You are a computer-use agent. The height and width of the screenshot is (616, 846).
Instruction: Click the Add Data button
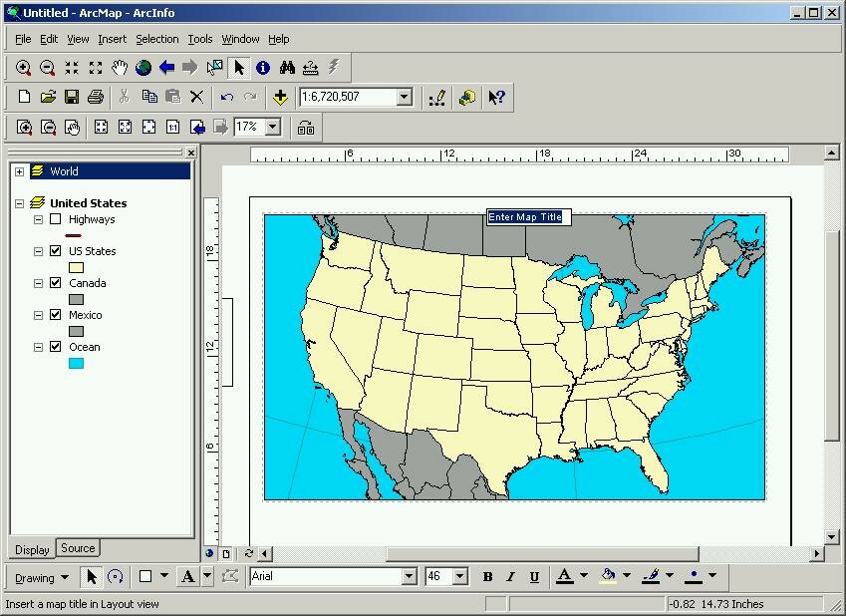tap(280, 97)
